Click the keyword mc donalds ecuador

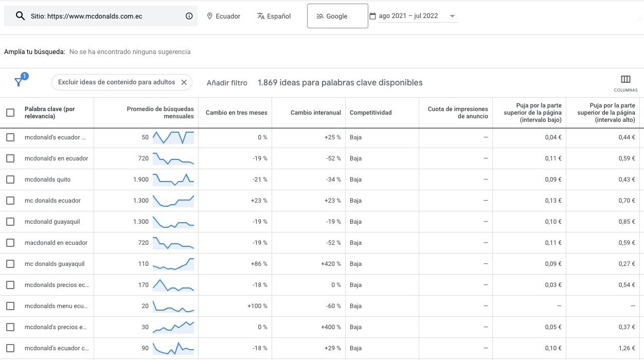(x=53, y=201)
